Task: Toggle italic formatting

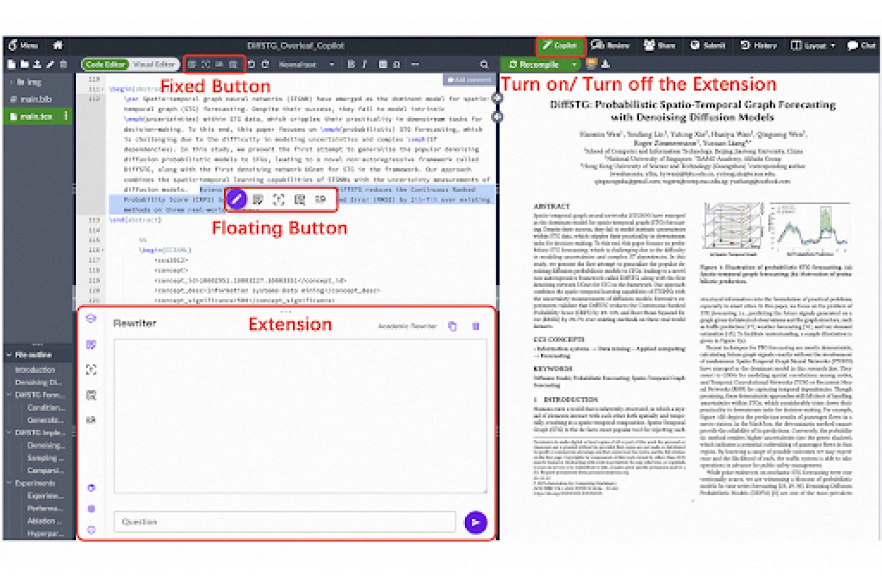Action: pos(365,64)
